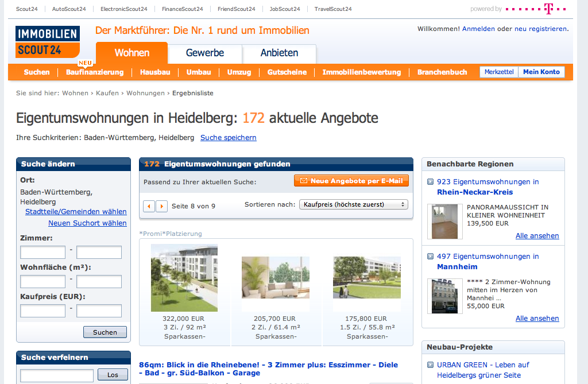Viewport: 588px width, 384px height.
Task: Go to FriendScout24 top link
Action: coord(236,9)
